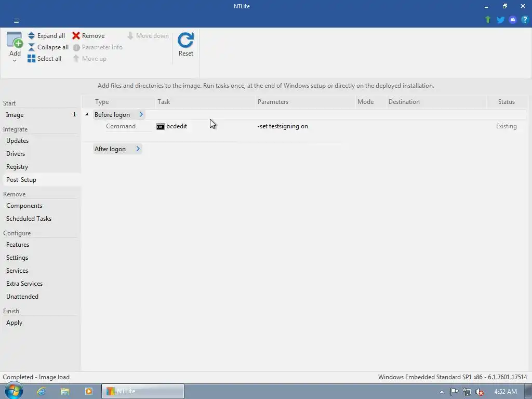The image size is (532, 399).
Task: Open the dropdown arrow below Add
Action: tap(15, 61)
